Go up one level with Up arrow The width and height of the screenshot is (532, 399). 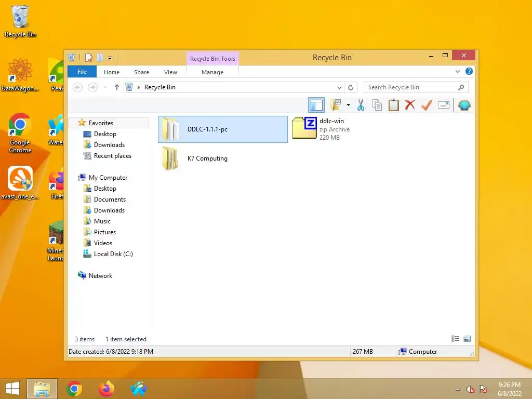(117, 87)
